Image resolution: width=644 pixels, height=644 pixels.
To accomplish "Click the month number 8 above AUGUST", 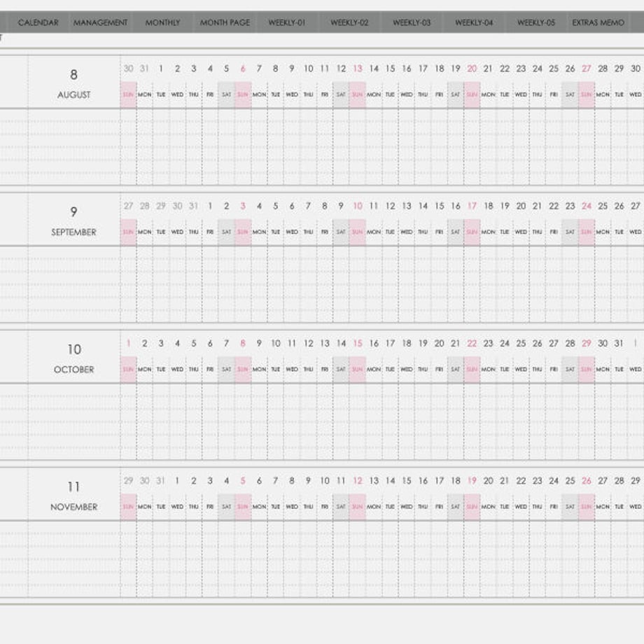I will [74, 75].
